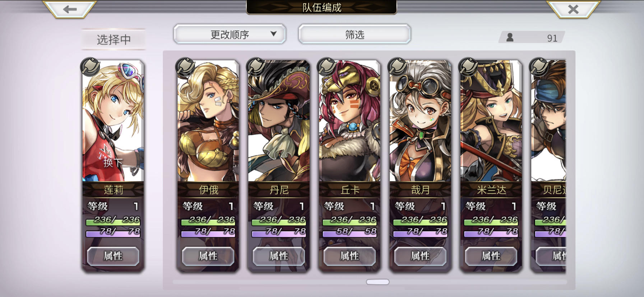Screen dimensions: 644x297
Task: Click the horizontal scrollbar thumb below the cards
Action: pos(377,282)
